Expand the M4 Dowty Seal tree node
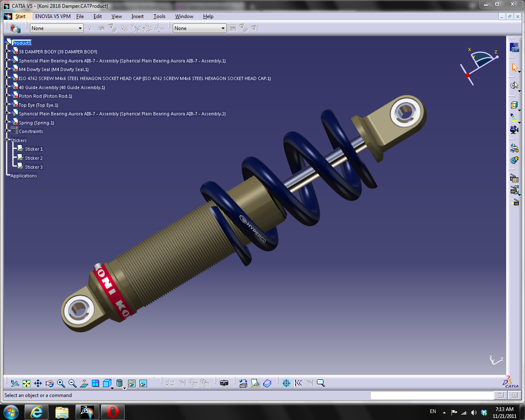525x420 pixels. pyautogui.click(x=7, y=69)
